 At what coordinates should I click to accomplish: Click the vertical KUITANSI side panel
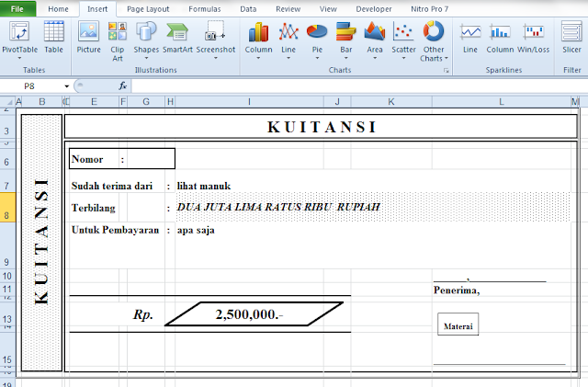click(41, 243)
